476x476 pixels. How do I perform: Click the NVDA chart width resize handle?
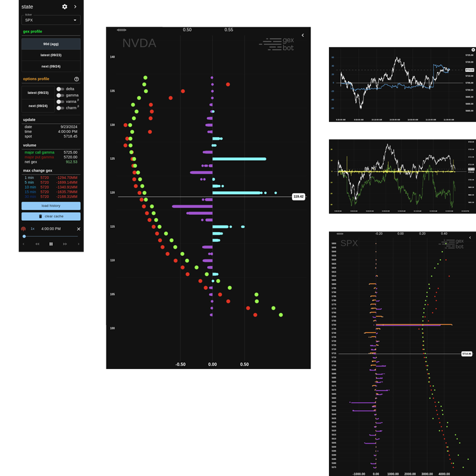click(121, 30)
